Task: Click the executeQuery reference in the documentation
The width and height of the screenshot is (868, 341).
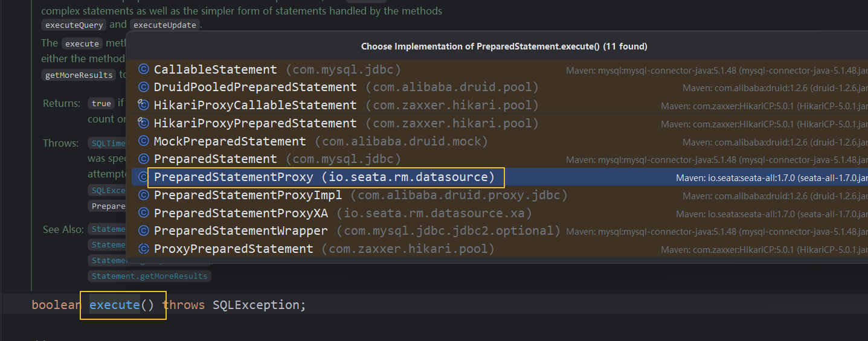Action: pyautogui.click(x=74, y=25)
